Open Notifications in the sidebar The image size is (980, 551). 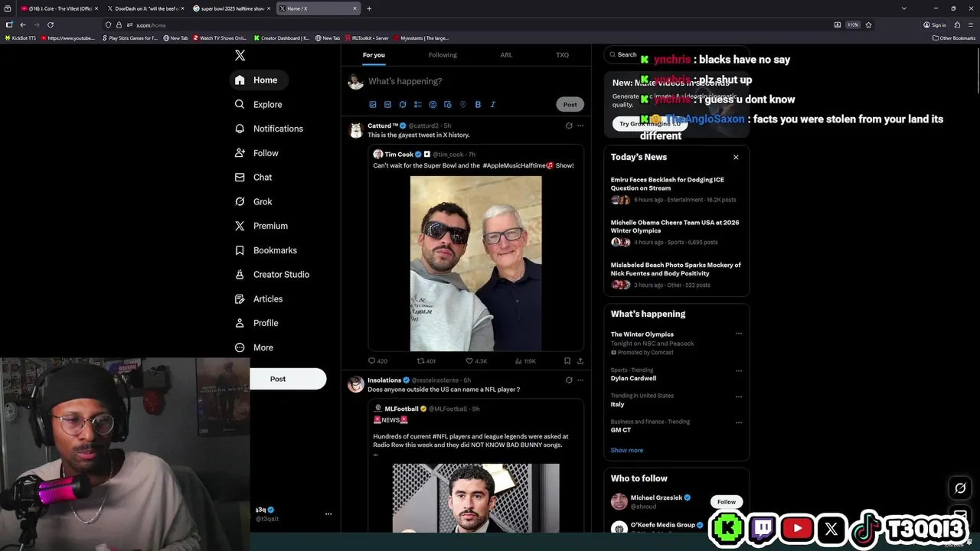[x=269, y=129]
